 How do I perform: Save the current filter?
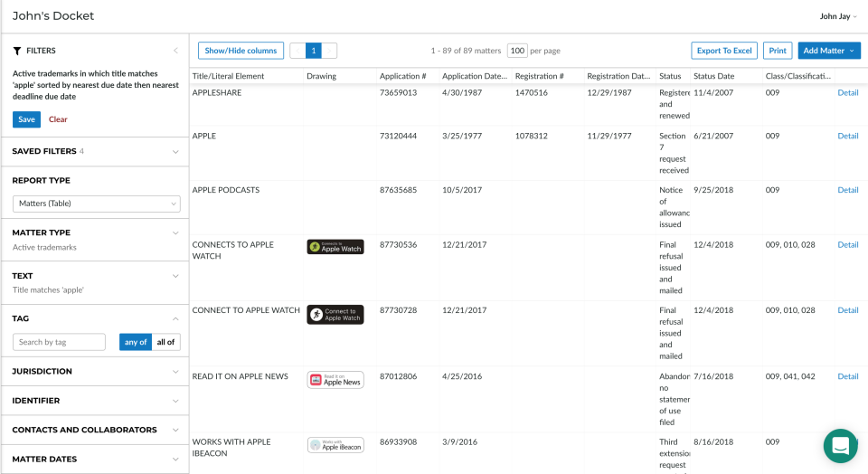click(26, 119)
